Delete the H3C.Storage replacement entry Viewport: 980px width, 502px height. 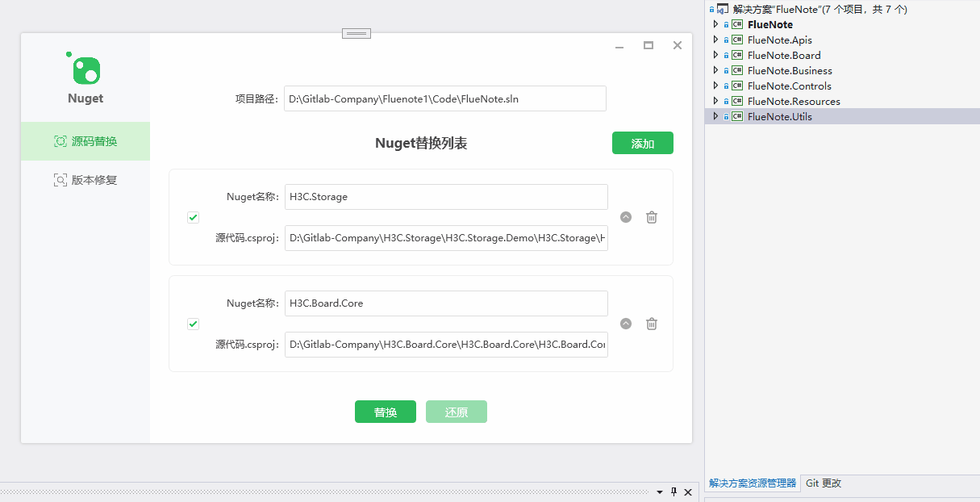(652, 217)
